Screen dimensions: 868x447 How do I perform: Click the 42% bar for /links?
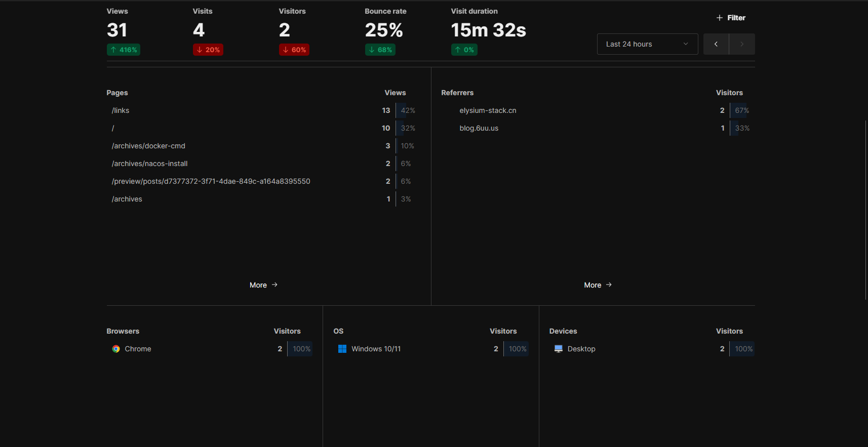[408, 110]
